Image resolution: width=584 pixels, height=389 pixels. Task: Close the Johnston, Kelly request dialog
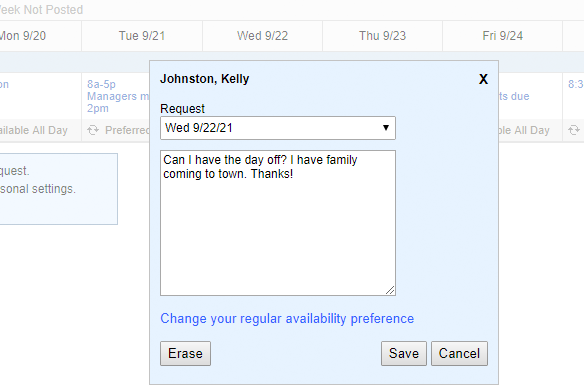[483, 79]
